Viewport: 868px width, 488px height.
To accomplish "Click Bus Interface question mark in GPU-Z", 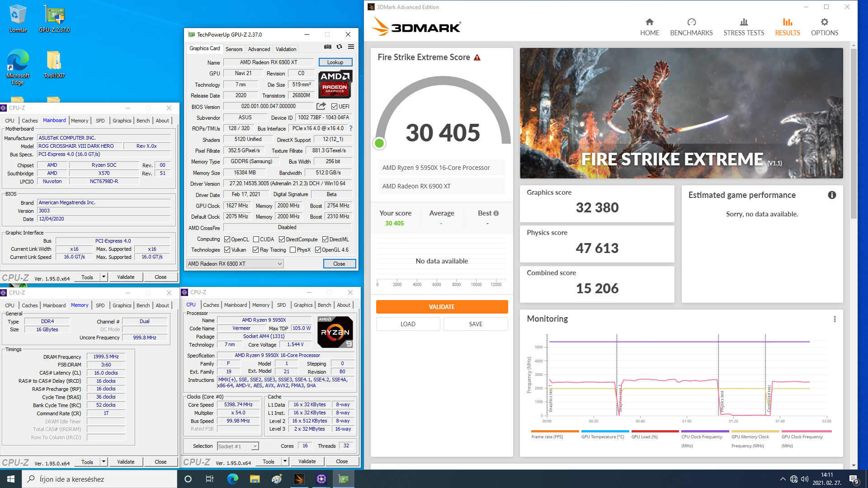I will tap(351, 128).
